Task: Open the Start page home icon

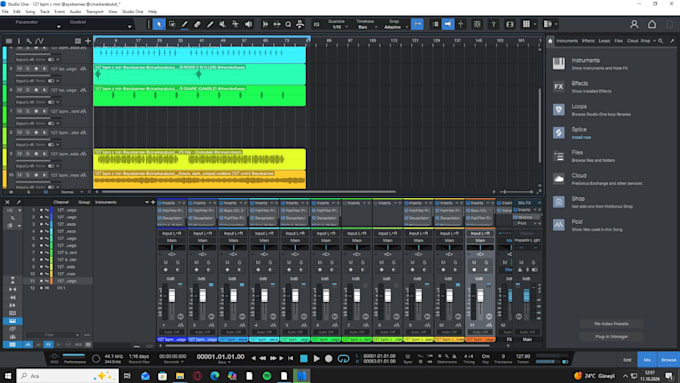Action: (x=652, y=24)
